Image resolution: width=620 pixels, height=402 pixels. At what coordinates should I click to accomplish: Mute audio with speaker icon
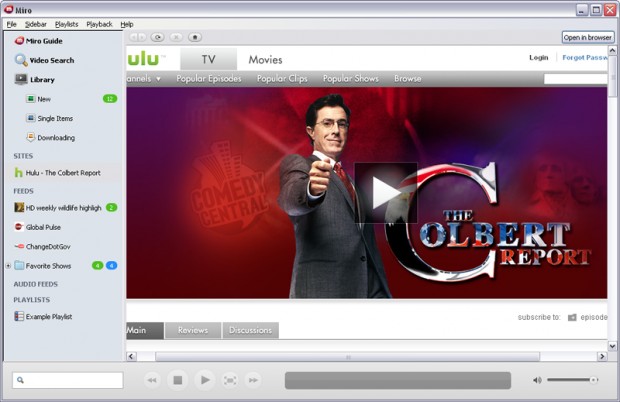click(537, 380)
